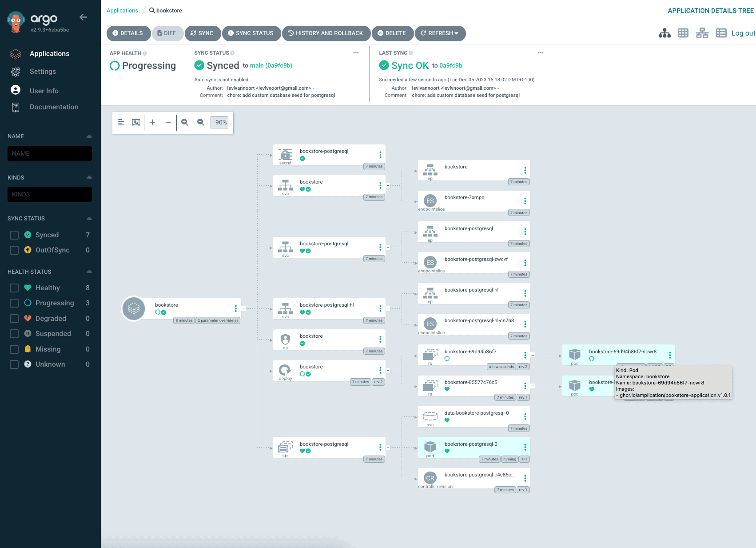Check the Missing filter checkbox
Image resolution: width=756 pixels, height=548 pixels.
[x=14, y=349]
